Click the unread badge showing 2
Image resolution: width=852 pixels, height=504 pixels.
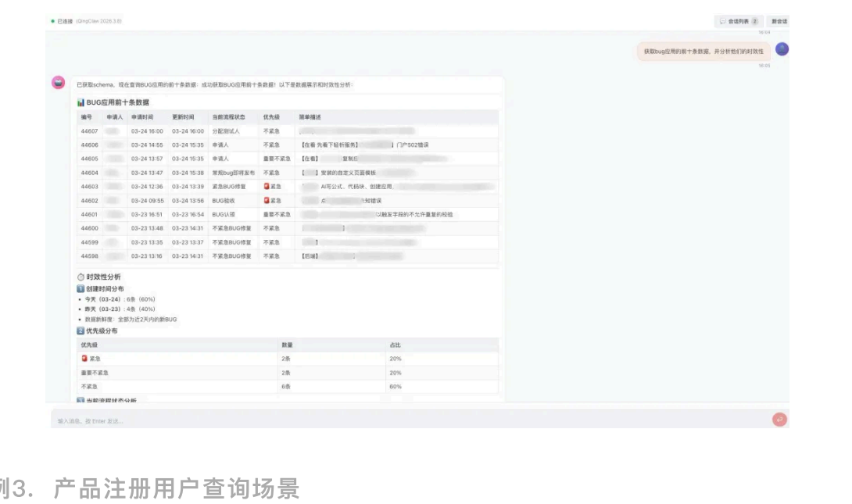click(x=755, y=21)
